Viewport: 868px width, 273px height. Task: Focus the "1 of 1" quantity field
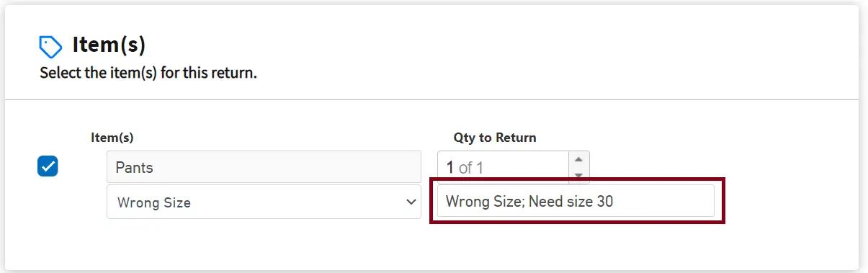tap(513, 168)
